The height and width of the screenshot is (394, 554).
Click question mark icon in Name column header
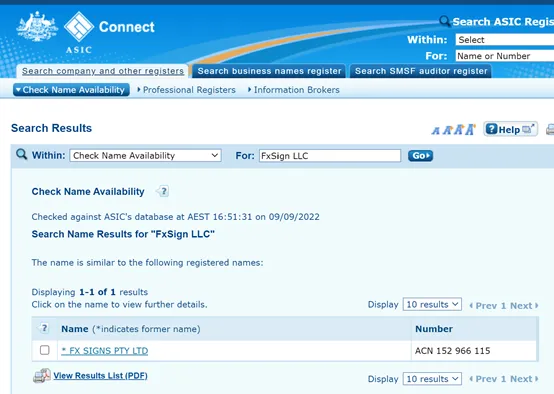tap(44, 329)
